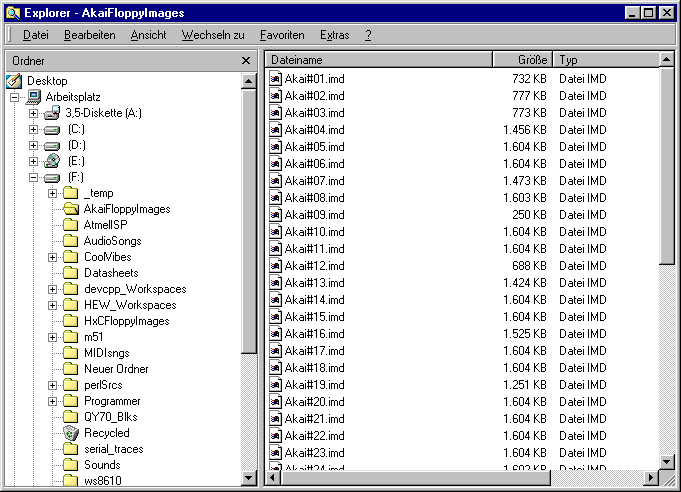
Task: Collapse the Arbeitsplatz tree node
Action: [14, 97]
